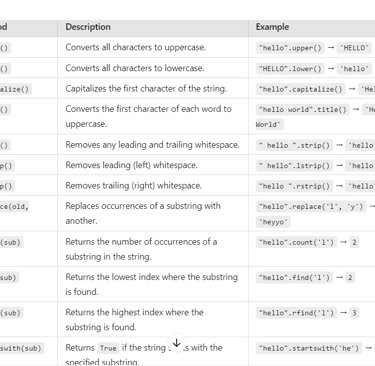375x366 pixels.
Task: Click the "HELLO".lower() code example
Action: tap(290, 69)
